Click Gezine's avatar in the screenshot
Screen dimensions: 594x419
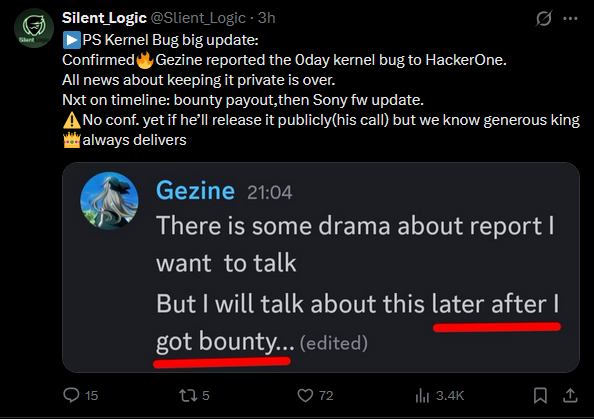[109, 201]
